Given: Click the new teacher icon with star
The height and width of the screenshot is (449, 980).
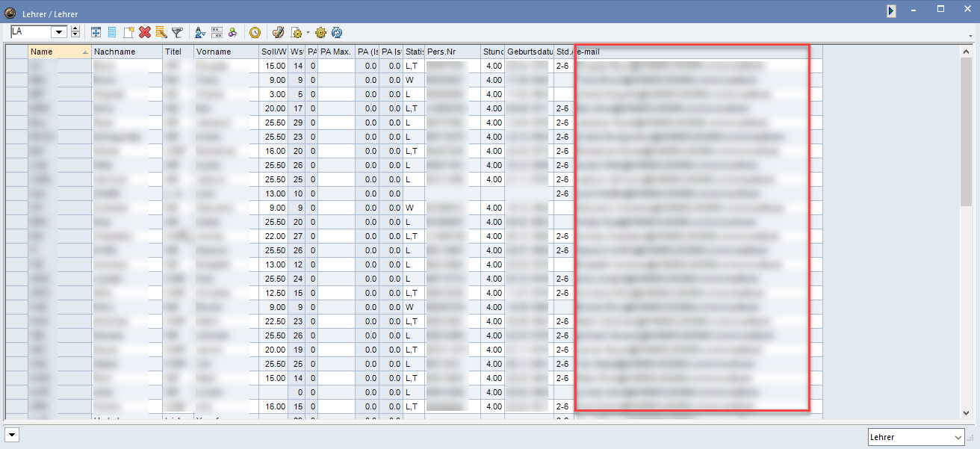Looking at the screenshot, I should [128, 32].
